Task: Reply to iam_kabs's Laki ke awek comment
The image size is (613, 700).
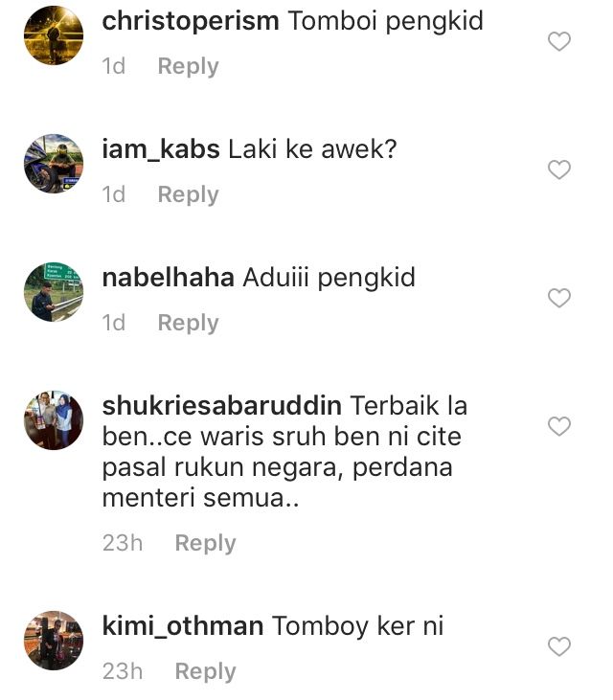Action: [x=188, y=194]
